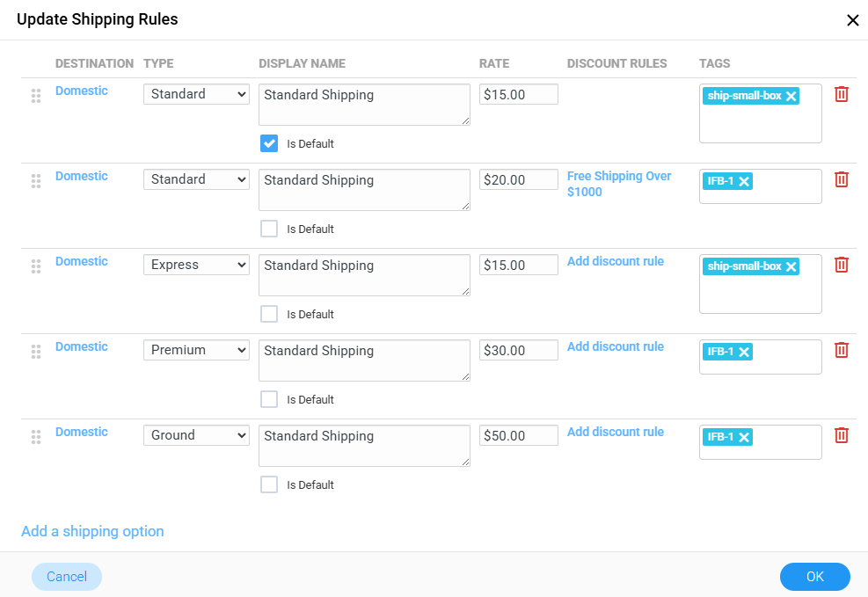Viewport: 868px width, 597px height.
Task: Edit rate field of Express row
Action: [519, 265]
